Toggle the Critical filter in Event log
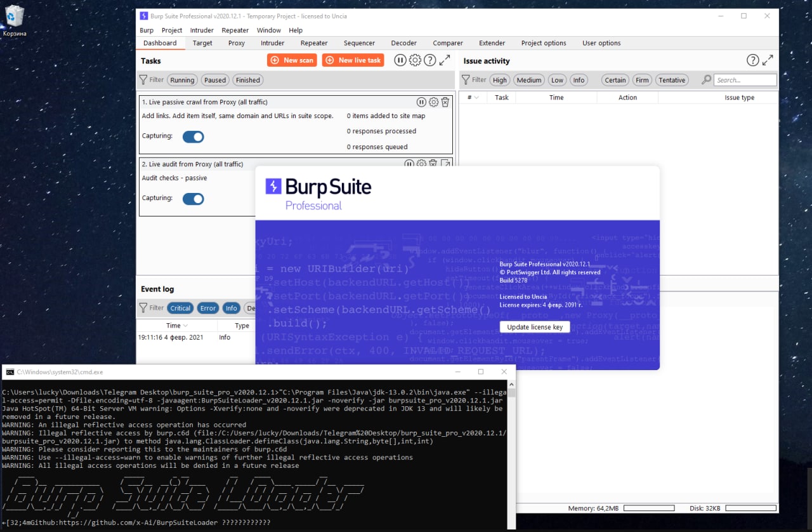 point(180,308)
